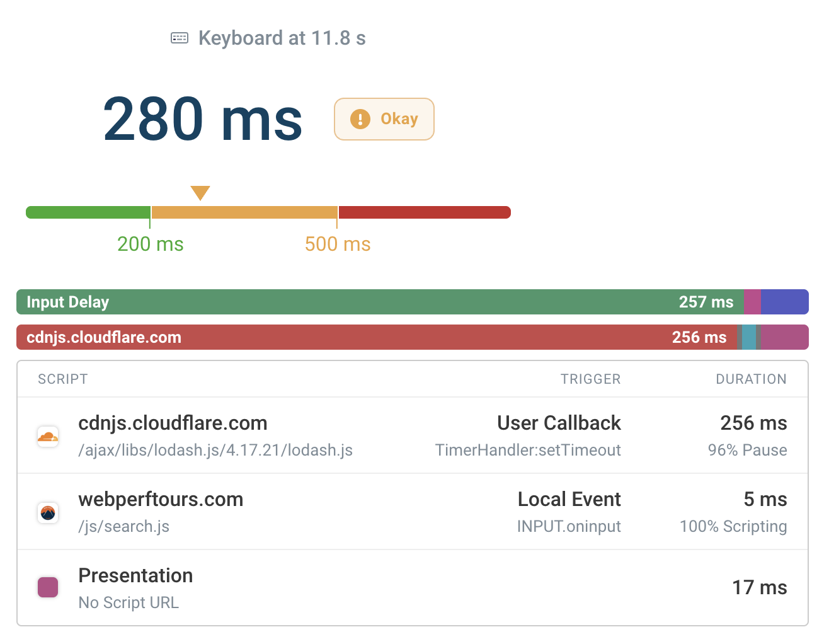The image size is (829, 644).
Task: Select the Presentation row title
Action: coord(135,575)
